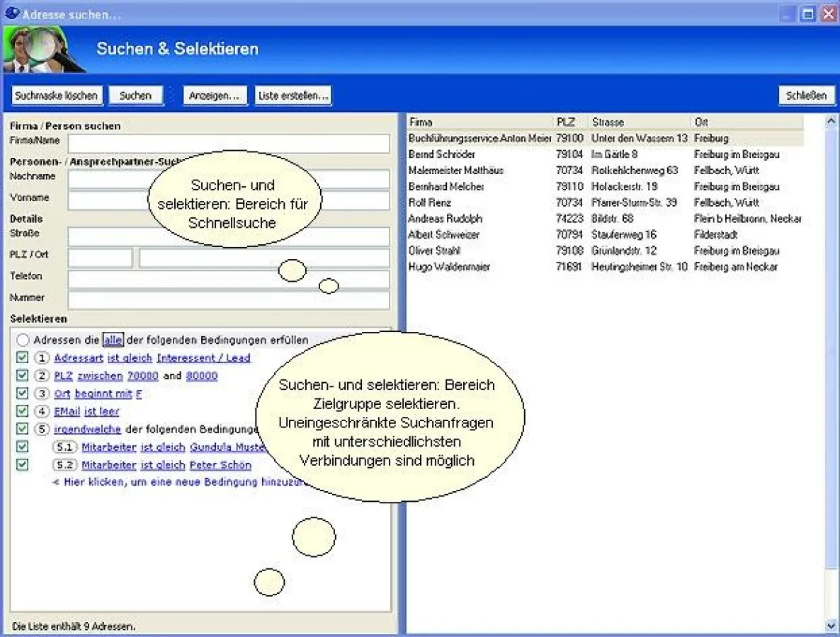Viewport: 840px width, 637px height.
Task: Sort results by Firma column header
Action: [x=479, y=122]
